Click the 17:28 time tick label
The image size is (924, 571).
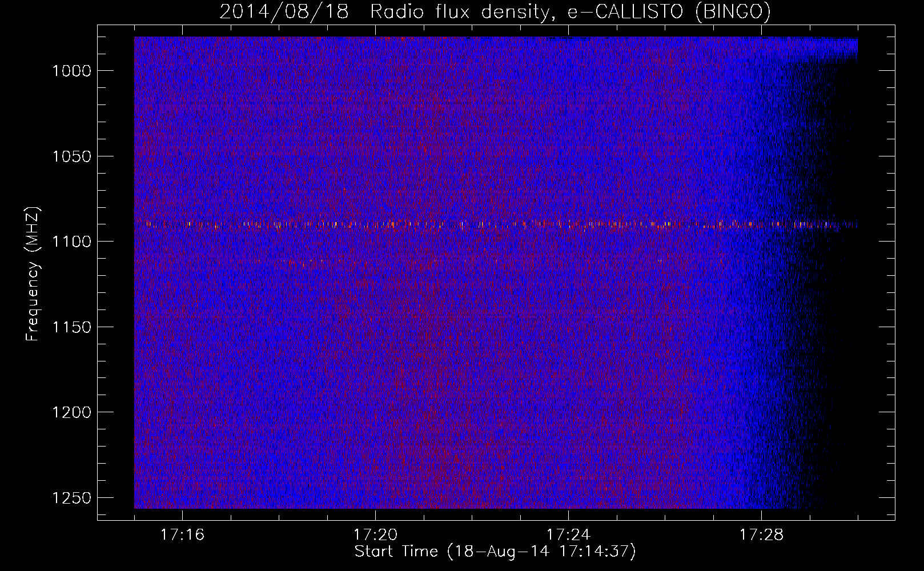(761, 535)
